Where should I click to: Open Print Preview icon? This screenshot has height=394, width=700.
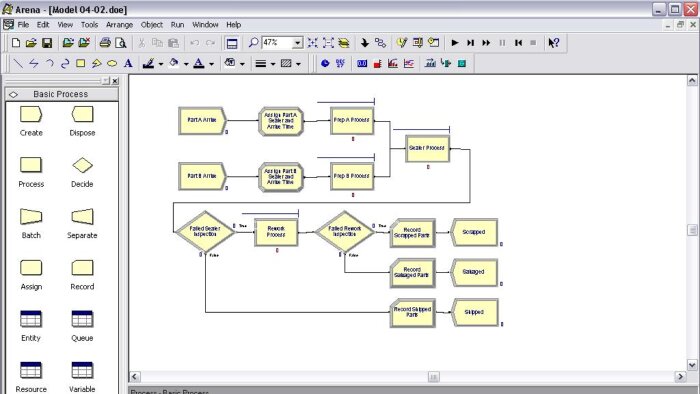point(121,43)
